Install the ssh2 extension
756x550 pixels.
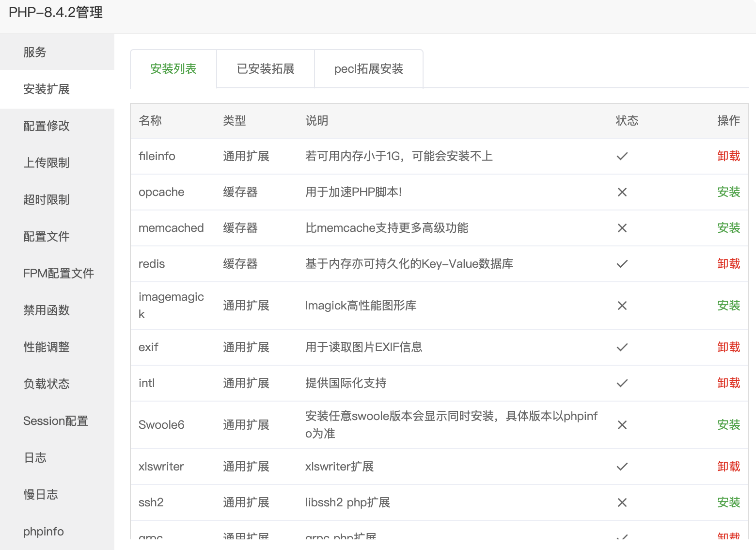729,502
